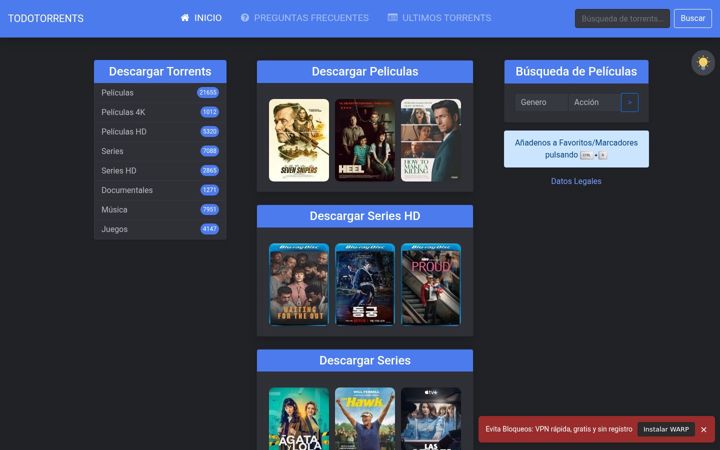Viewport: 720px width, 450px height.
Task: Click the question mark icon by Preguntas Frecuentes
Action: coord(245,17)
